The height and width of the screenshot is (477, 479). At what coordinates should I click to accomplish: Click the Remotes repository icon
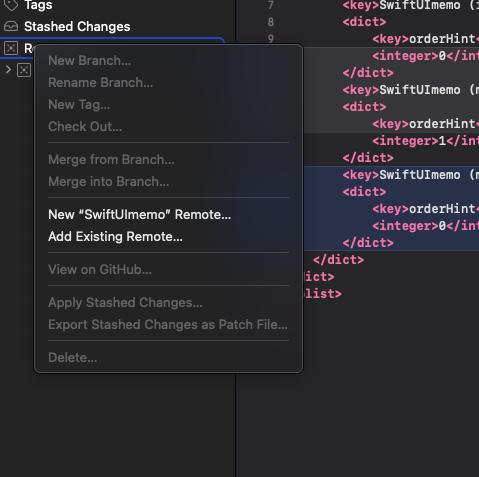[11, 48]
